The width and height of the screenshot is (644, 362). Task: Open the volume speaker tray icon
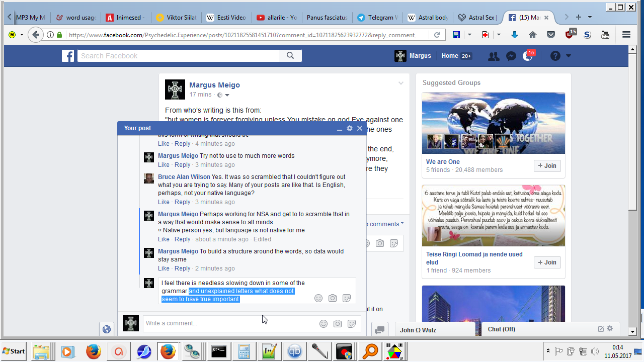[595, 351]
